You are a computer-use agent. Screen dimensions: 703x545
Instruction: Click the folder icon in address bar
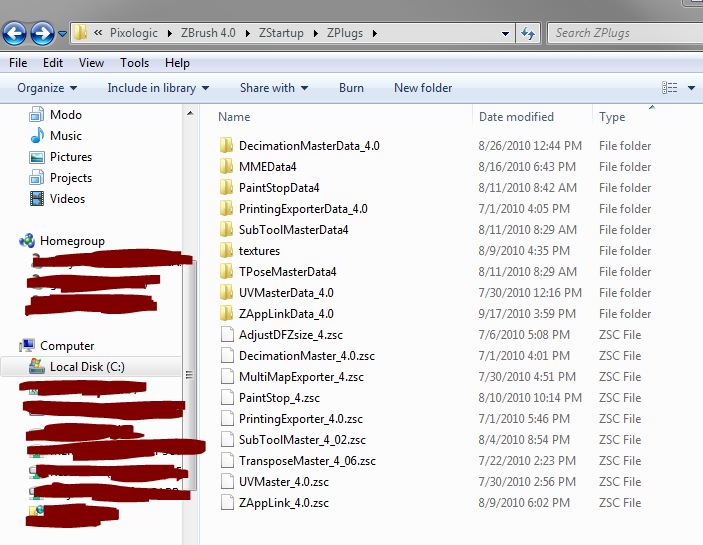81,33
